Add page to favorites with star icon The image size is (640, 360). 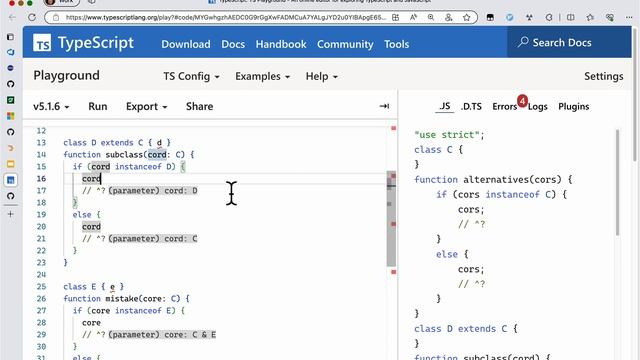pyautogui.click(x=467, y=18)
